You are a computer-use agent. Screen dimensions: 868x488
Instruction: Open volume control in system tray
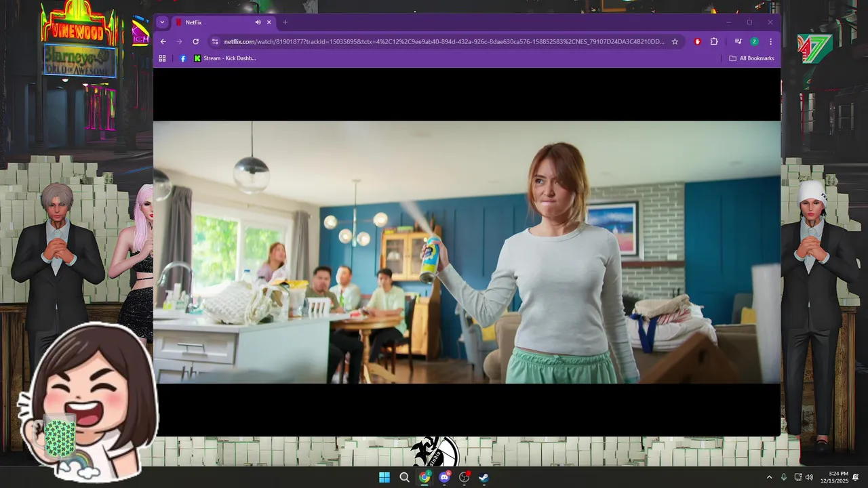[809, 477]
